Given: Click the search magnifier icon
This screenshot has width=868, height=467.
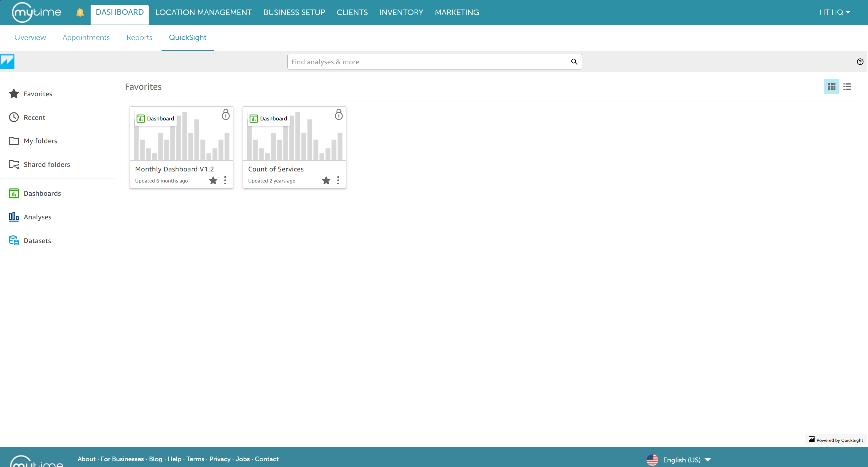Looking at the screenshot, I should click(574, 62).
